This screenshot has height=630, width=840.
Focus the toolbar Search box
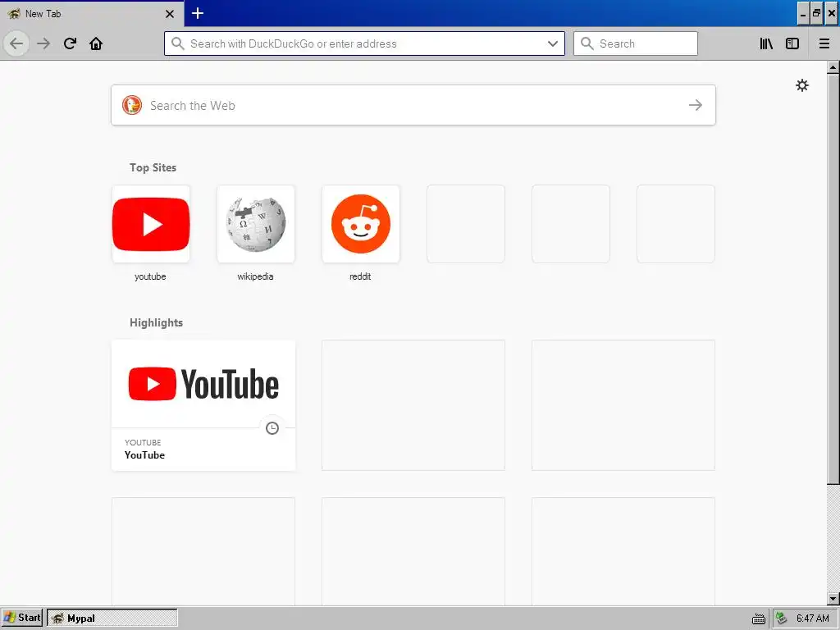(x=636, y=43)
